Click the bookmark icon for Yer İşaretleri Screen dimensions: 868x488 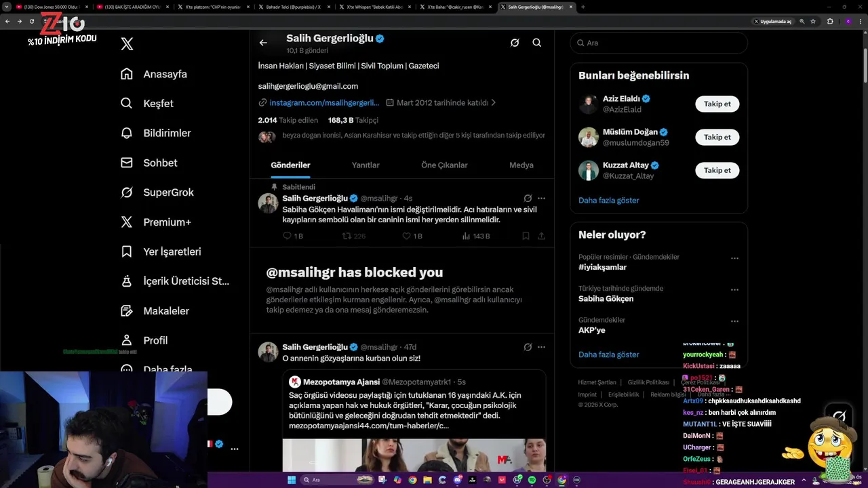(127, 251)
